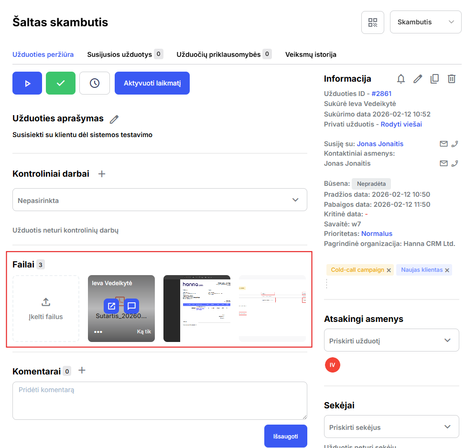Open task ID #2861 link
Viewport: 476px width, 448px height.
point(381,94)
